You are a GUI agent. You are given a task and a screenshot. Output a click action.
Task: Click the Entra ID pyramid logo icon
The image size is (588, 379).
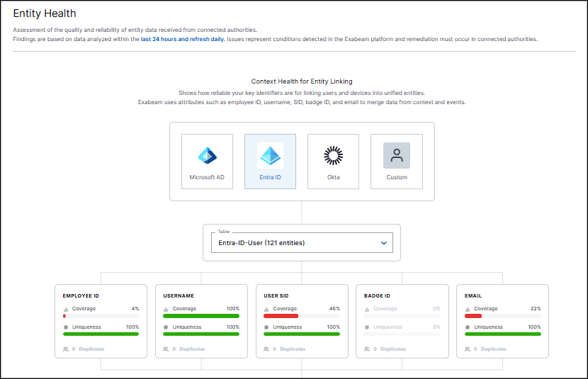[271, 156]
